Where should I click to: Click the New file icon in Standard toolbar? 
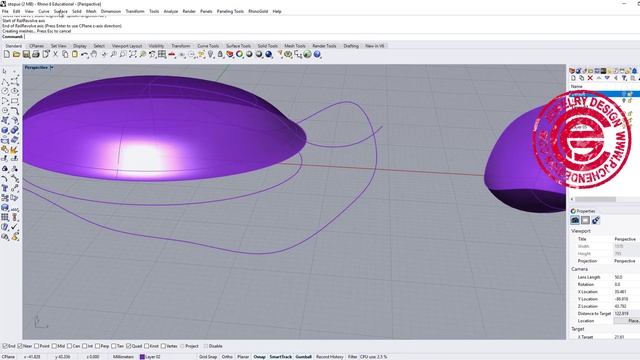[7, 54]
